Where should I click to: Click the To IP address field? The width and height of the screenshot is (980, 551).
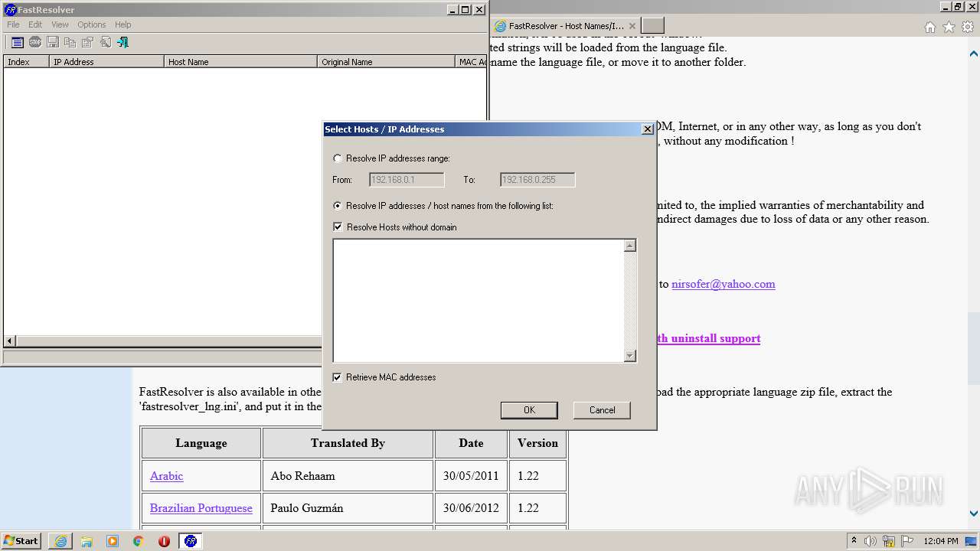point(537,180)
